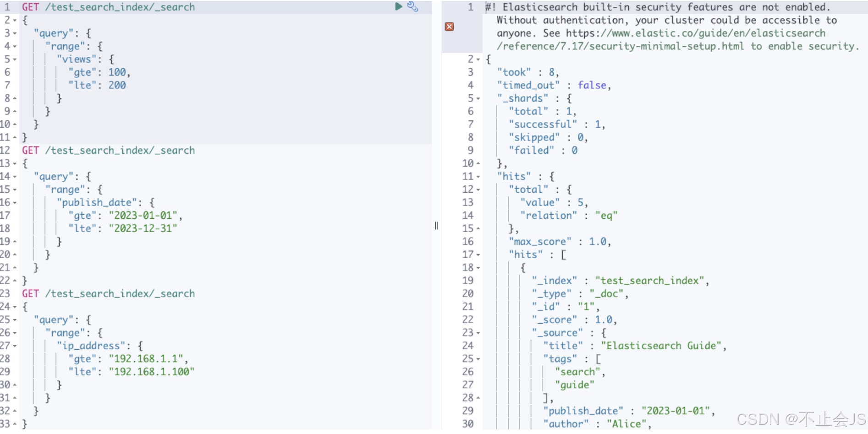Fold the first hit object at response line 18
The width and height of the screenshot is (868, 434).
point(478,267)
